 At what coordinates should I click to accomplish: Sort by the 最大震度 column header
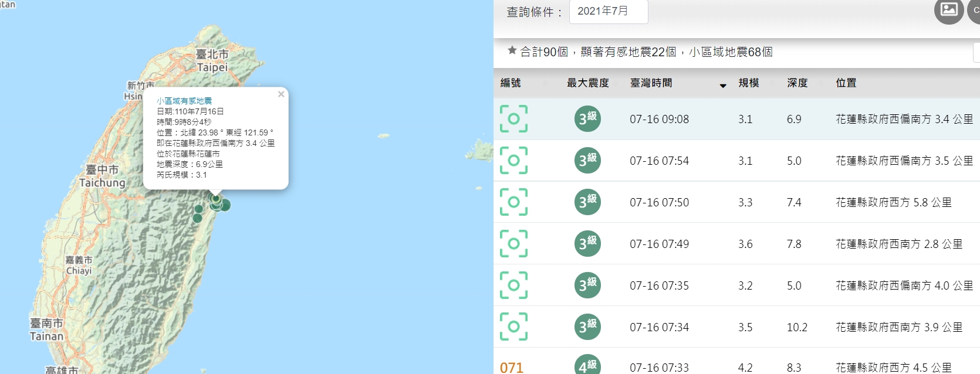pos(588,83)
